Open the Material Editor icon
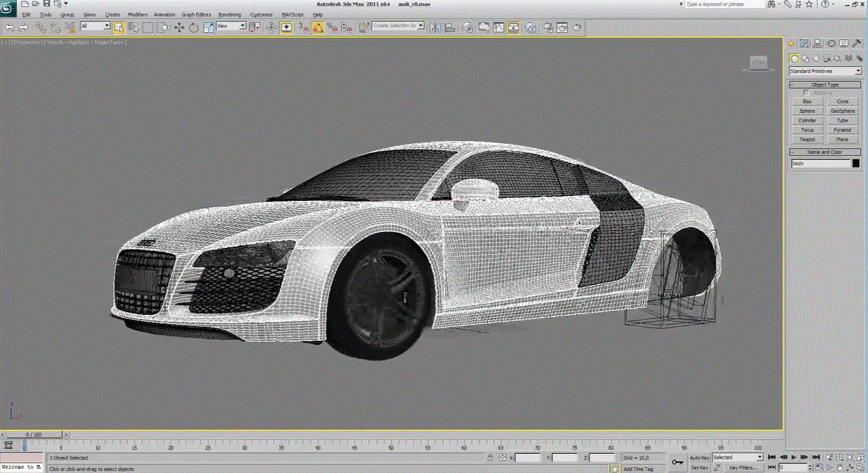 coord(530,27)
